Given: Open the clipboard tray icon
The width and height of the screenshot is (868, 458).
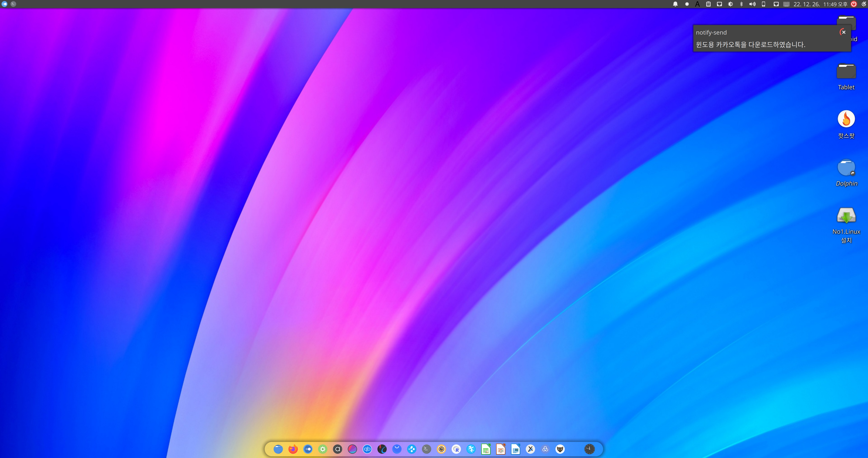Looking at the screenshot, I should coord(708,4).
